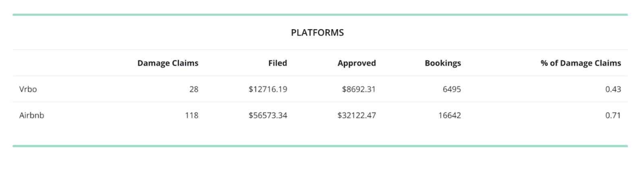
Task: Select the Vrbo row label
Action: click(28, 89)
